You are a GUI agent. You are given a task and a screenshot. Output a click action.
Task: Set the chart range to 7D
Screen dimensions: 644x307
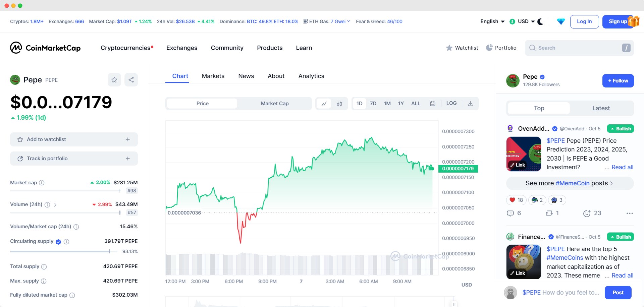click(x=373, y=104)
